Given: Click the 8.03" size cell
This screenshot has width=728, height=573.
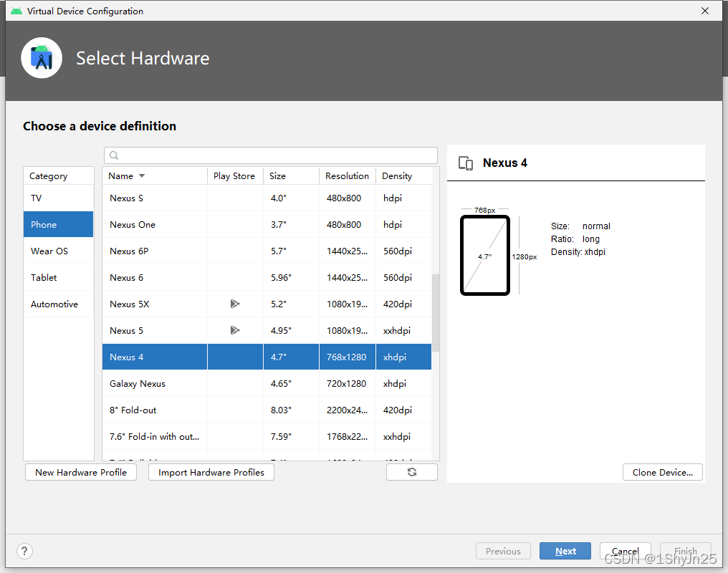Looking at the screenshot, I should (x=291, y=410).
